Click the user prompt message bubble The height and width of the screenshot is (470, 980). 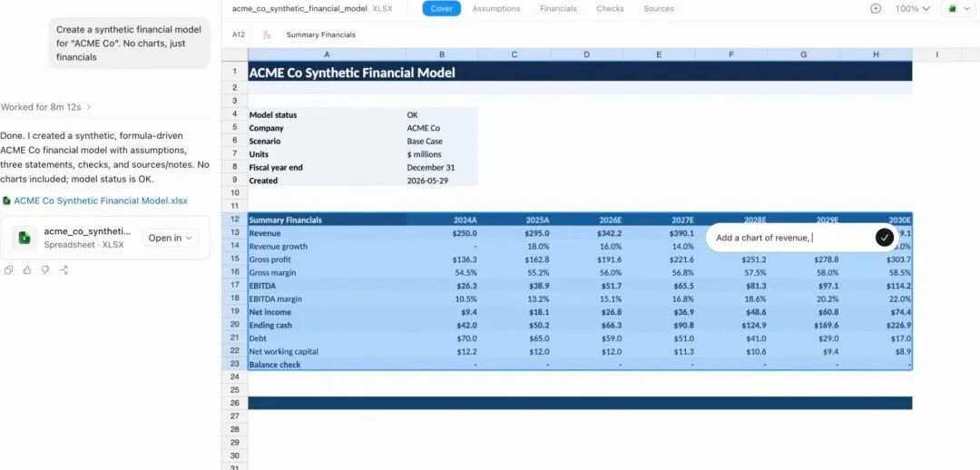click(130, 44)
